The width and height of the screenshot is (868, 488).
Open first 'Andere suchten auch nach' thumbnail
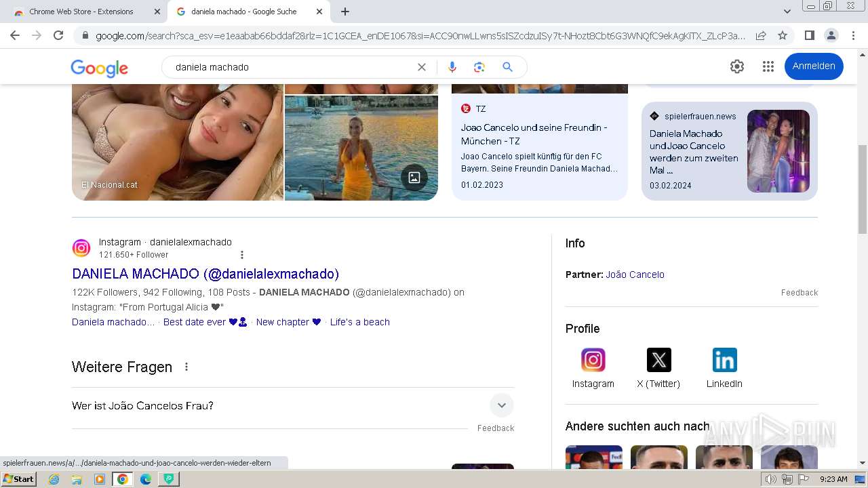[x=594, y=457]
